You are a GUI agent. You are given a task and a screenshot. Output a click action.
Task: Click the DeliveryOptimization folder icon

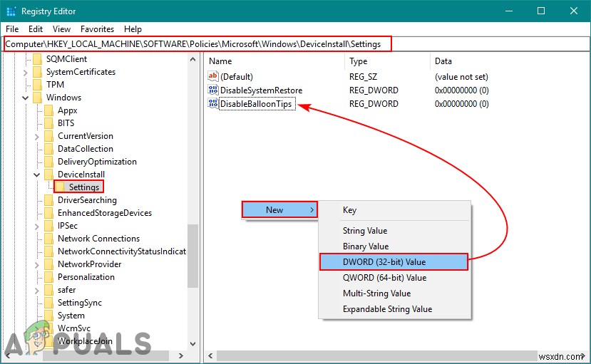click(48, 162)
